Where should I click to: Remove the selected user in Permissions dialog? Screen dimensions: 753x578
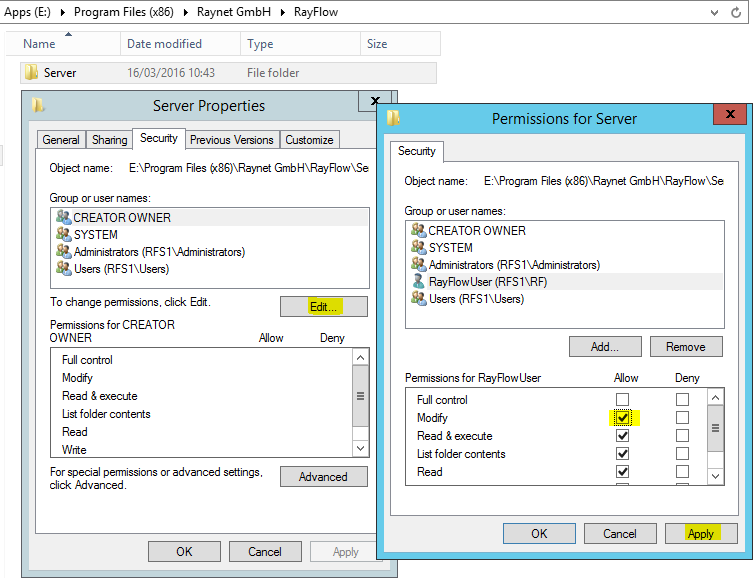pyautogui.click(x=686, y=347)
